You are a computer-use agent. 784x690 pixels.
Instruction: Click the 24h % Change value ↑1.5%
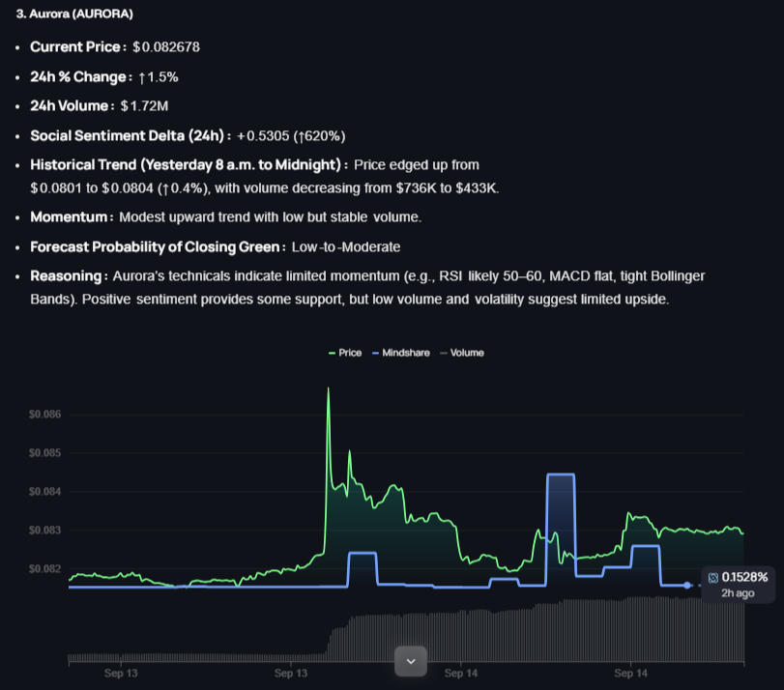158,77
